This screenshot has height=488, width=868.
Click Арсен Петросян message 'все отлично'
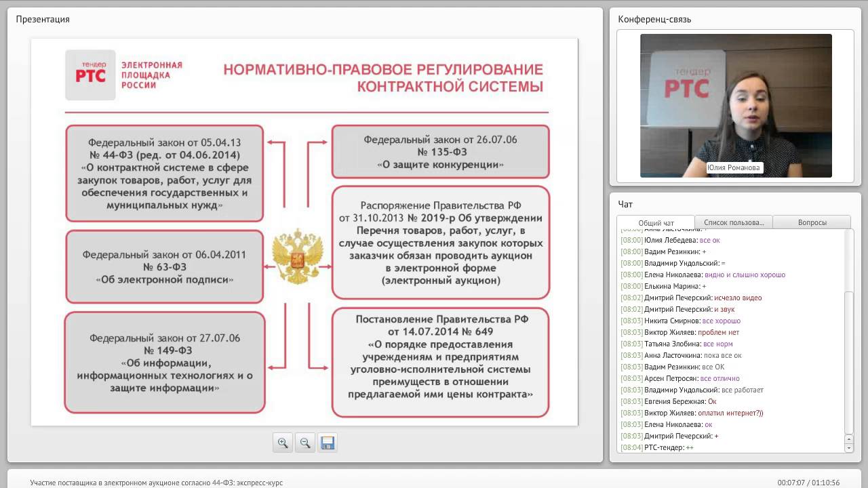tap(720, 378)
